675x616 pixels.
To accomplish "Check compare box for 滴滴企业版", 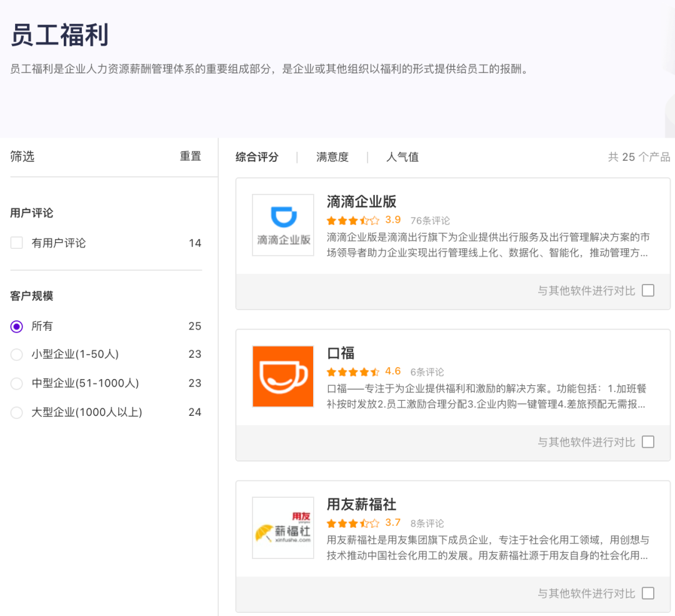I will 648,291.
